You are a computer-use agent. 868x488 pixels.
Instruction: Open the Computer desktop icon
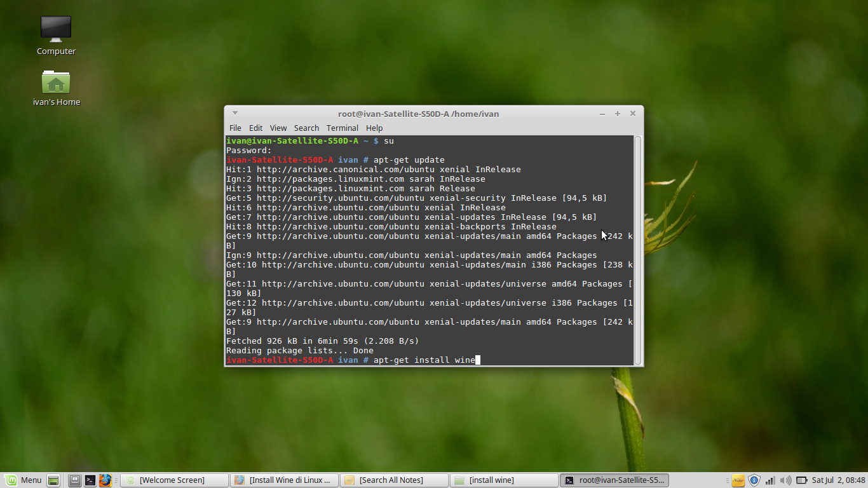[x=55, y=29]
